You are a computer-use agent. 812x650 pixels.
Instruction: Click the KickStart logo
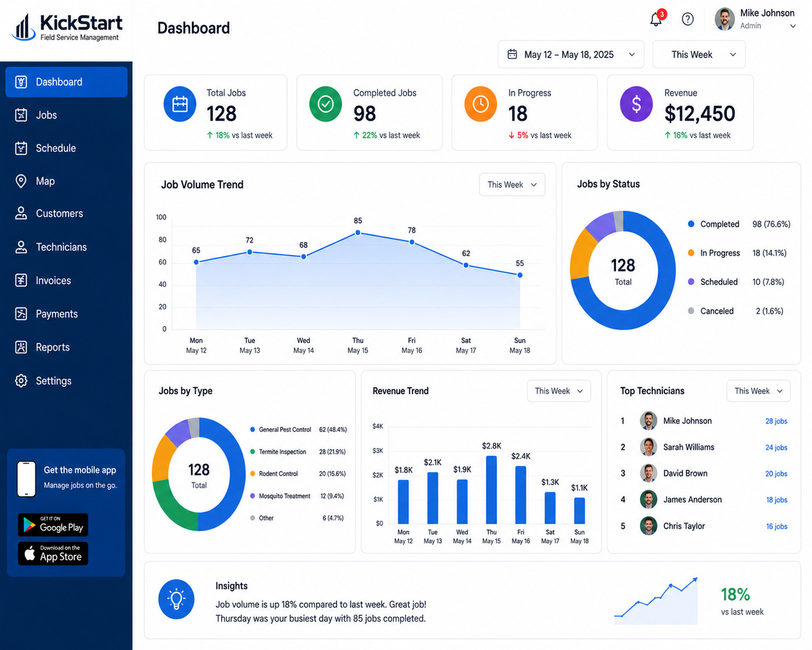67,27
